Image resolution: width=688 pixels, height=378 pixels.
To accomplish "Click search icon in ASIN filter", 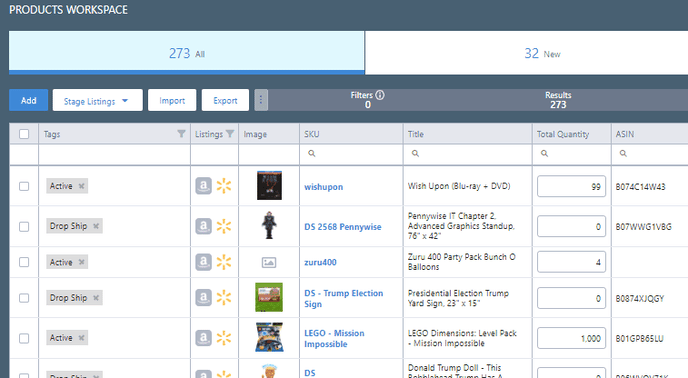I will tap(623, 153).
